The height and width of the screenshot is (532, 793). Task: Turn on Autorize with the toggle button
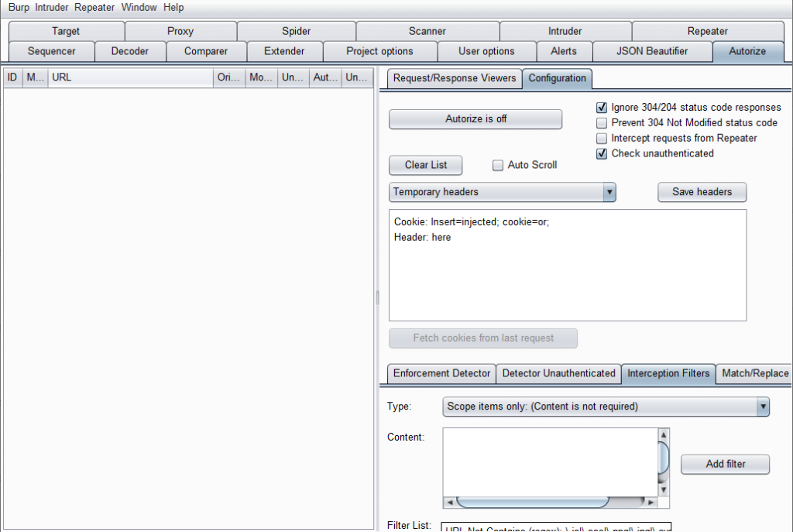coord(475,118)
